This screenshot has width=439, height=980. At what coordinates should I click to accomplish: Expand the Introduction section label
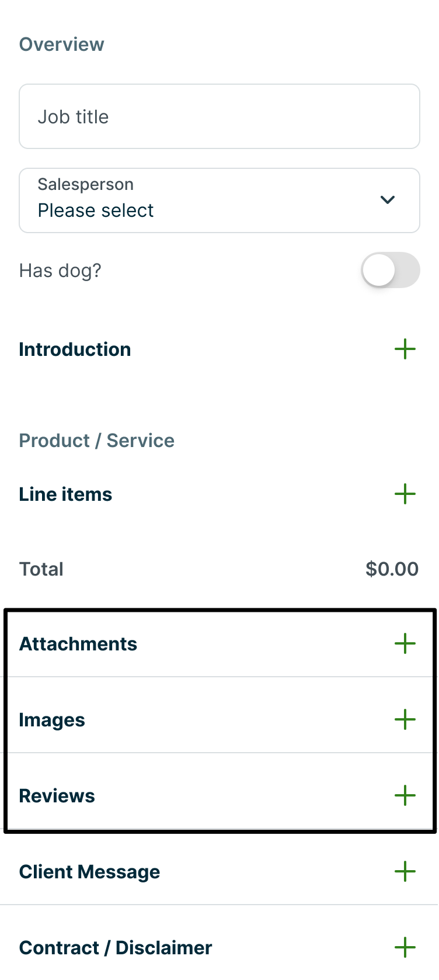point(75,349)
